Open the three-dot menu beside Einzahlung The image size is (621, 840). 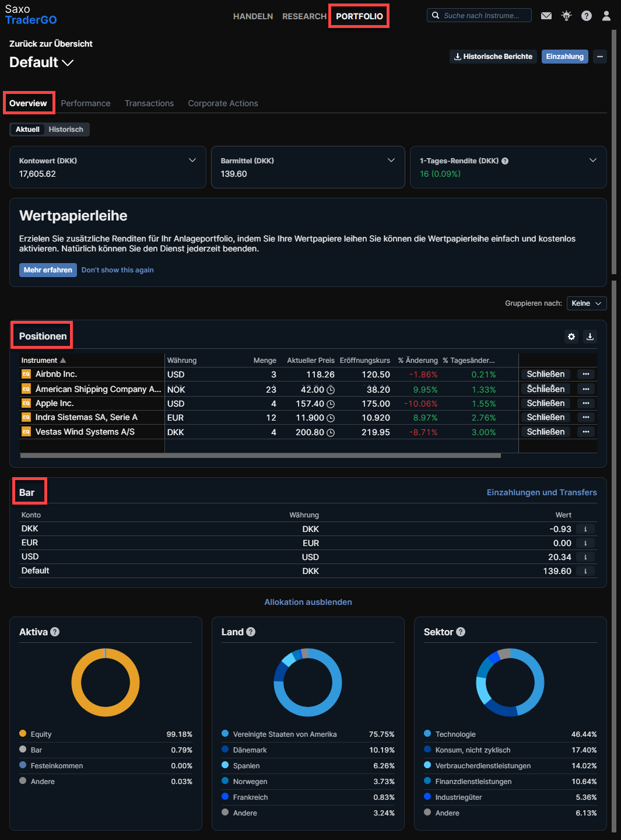600,57
